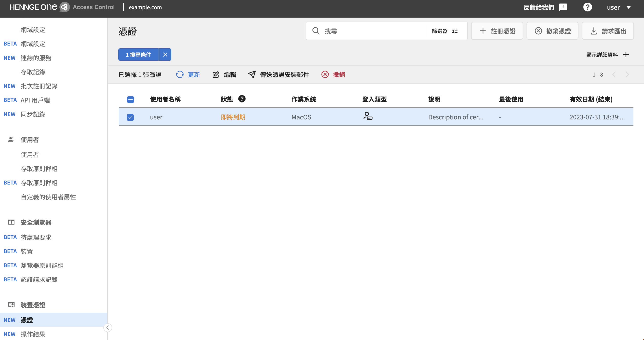
Task: Click the search magnifier icon
Action: [x=316, y=31]
